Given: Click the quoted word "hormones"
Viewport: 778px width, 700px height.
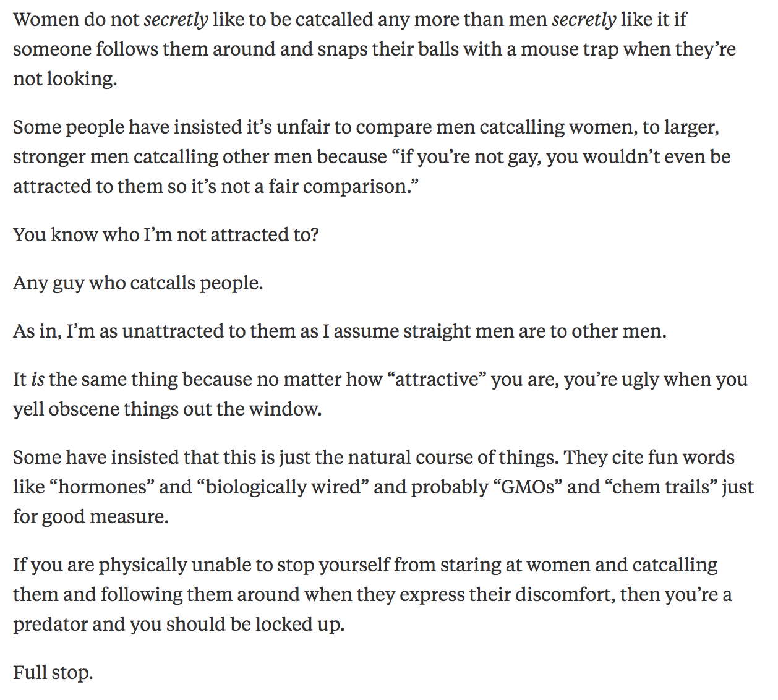Looking at the screenshot, I should point(106,487).
